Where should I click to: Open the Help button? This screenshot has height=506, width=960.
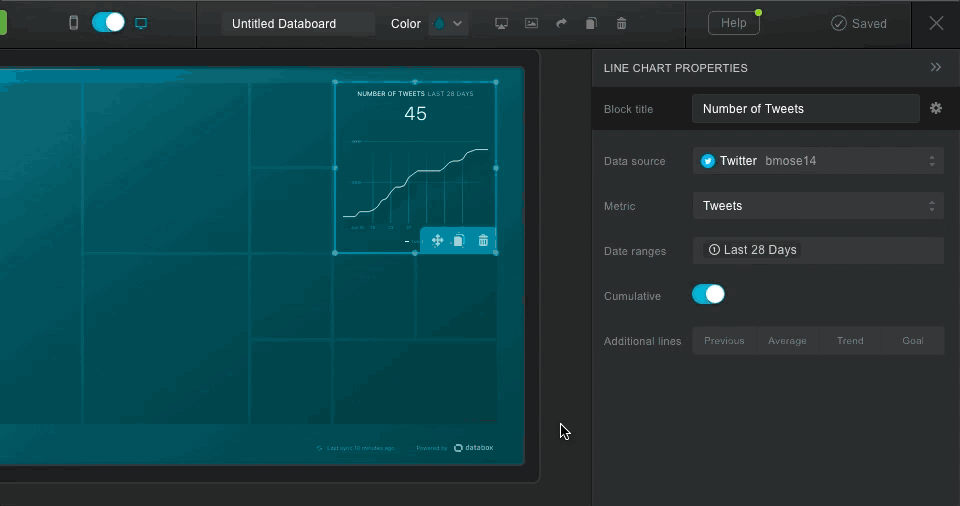point(733,23)
